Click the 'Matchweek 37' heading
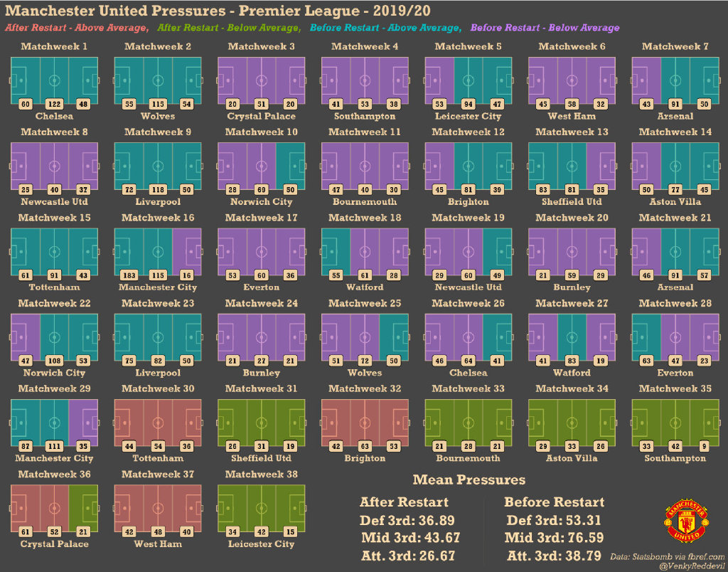The image size is (728, 572). coord(158,474)
